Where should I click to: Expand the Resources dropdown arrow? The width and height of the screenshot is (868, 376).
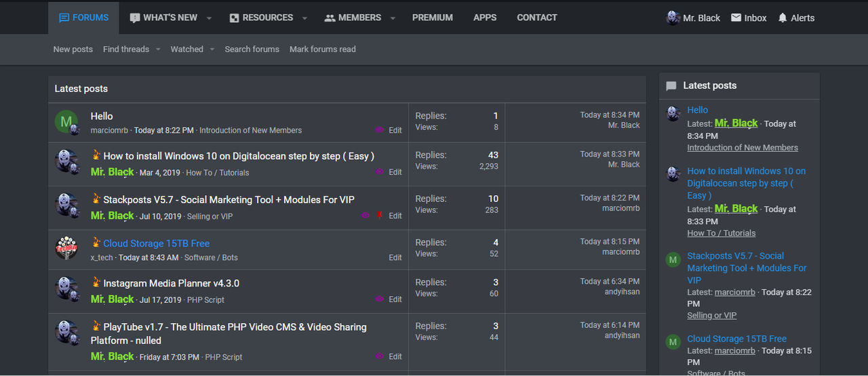point(304,18)
